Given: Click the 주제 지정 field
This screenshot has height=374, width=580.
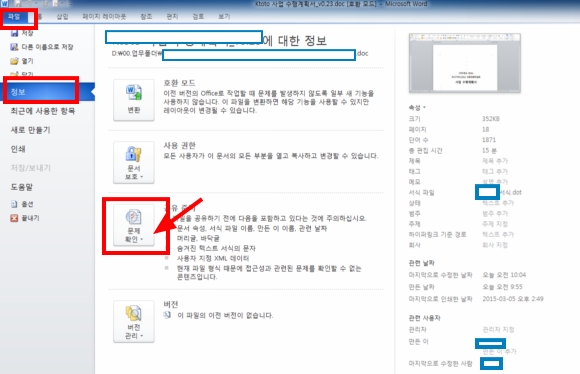Looking at the screenshot, I should pos(495,224).
